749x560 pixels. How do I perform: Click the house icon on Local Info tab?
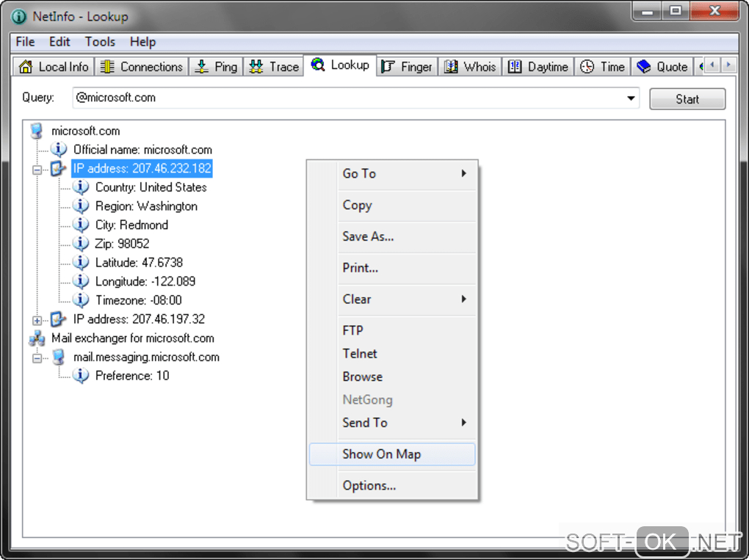[x=26, y=67]
